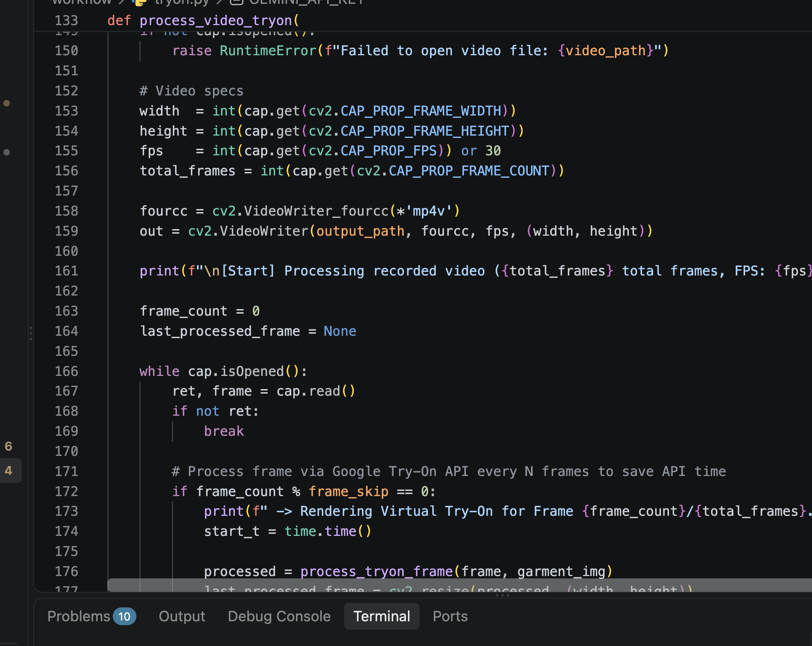Select the highlighted sidebar entry with badge 4
The height and width of the screenshot is (646, 812).
(8, 470)
